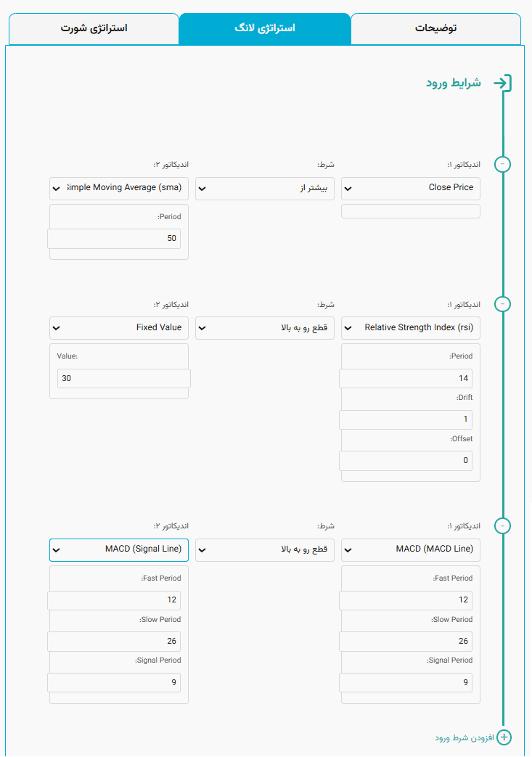Viewport: 532px width, 757px height.
Task: Open the Close Price indicator dropdown
Action: point(410,188)
